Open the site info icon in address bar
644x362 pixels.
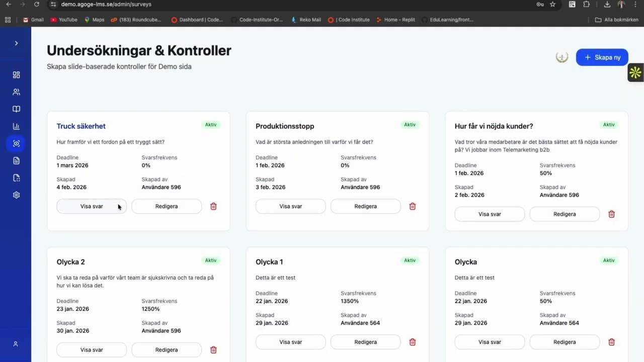click(54, 5)
